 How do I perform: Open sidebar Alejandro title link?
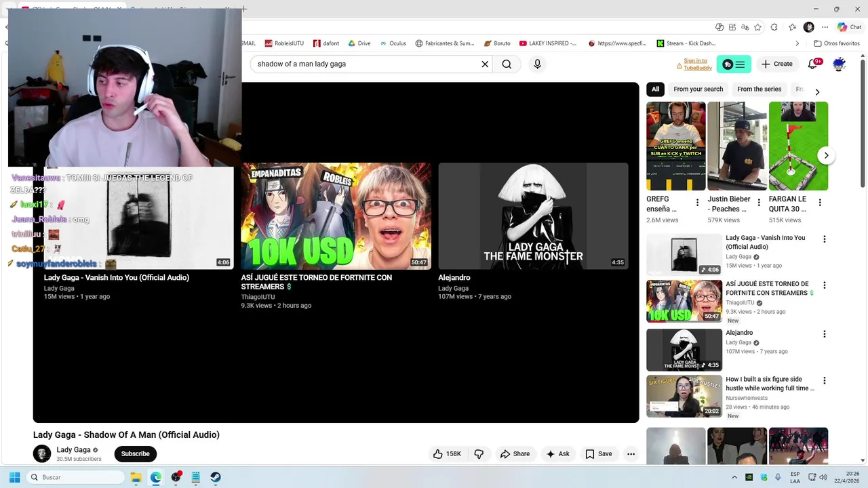pos(739,333)
